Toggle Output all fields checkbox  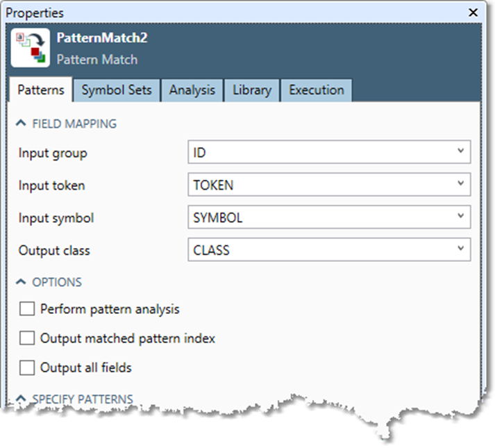coord(27,368)
